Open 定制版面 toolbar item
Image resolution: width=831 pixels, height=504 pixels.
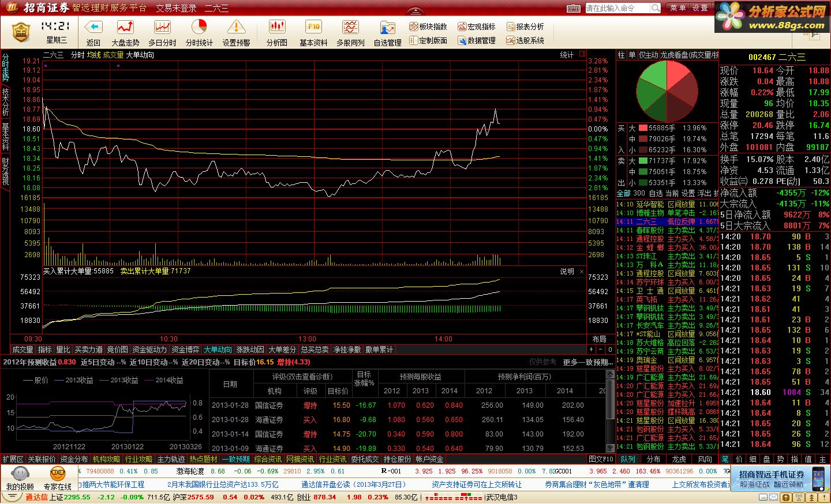click(x=428, y=40)
